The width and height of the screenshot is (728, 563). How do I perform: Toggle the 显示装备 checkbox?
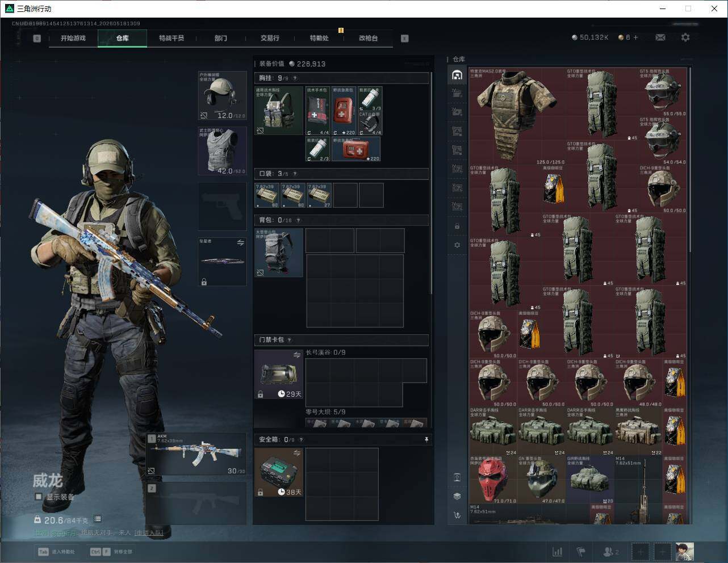[39, 497]
